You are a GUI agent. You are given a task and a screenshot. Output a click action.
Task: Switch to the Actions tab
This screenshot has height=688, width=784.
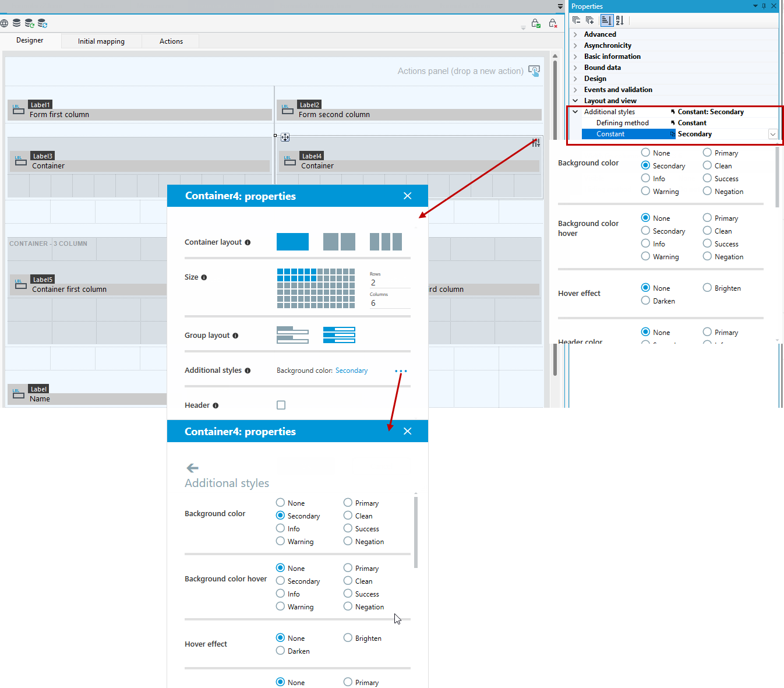[171, 41]
